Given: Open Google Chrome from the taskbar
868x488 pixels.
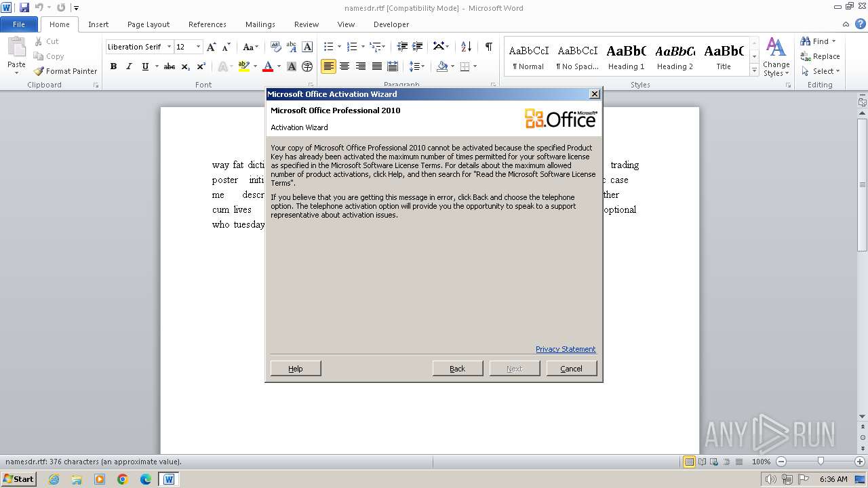Looking at the screenshot, I should (123, 479).
